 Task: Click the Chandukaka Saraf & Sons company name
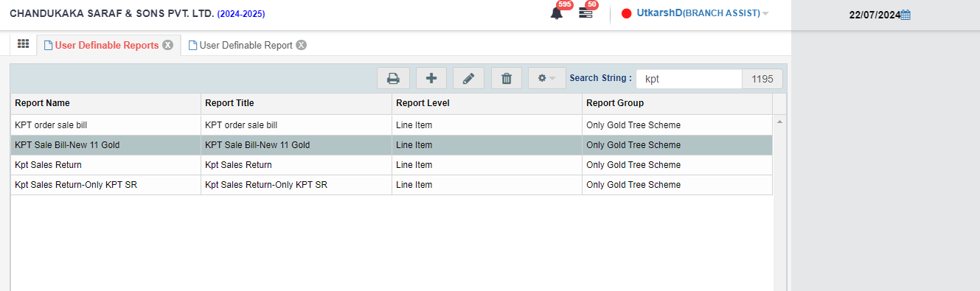(x=111, y=14)
